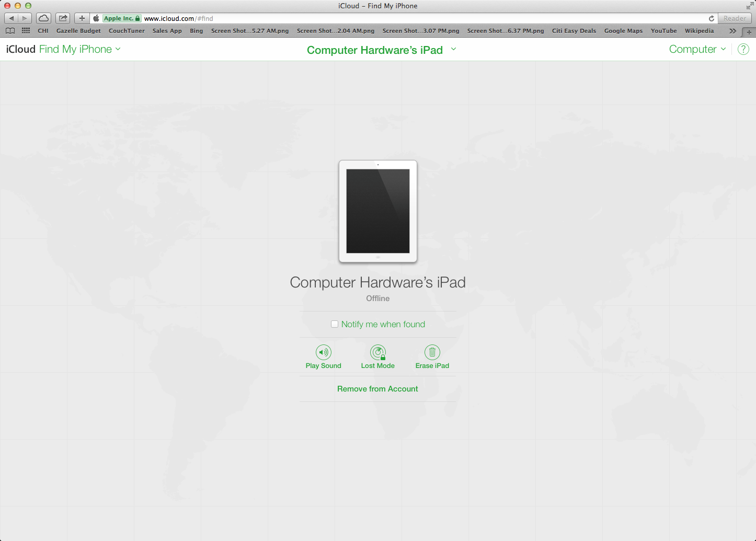Open the Bing bookmark
This screenshot has width=756, height=541.
197,31
